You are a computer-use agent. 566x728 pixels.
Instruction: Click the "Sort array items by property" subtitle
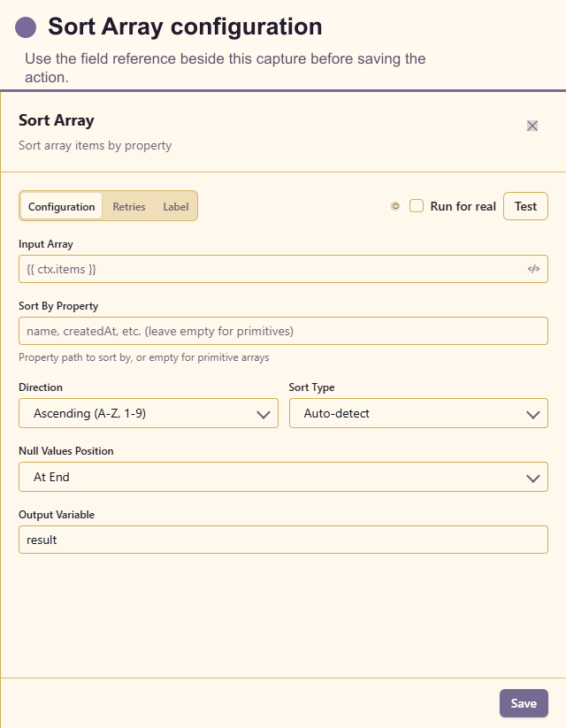pos(96,145)
